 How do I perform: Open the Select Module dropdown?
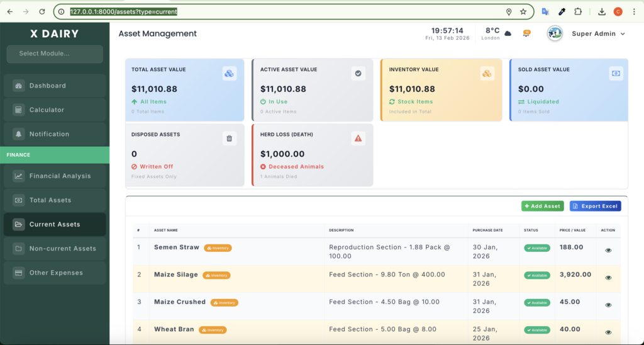pyautogui.click(x=55, y=54)
